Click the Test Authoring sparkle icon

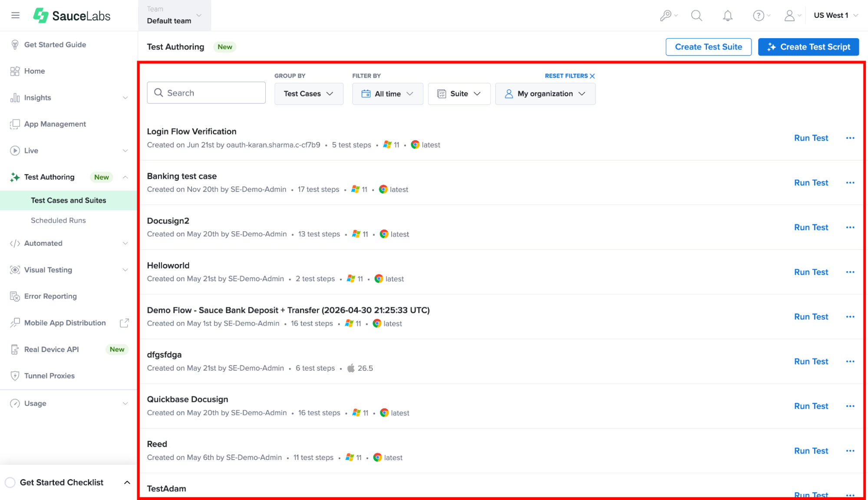(15, 177)
